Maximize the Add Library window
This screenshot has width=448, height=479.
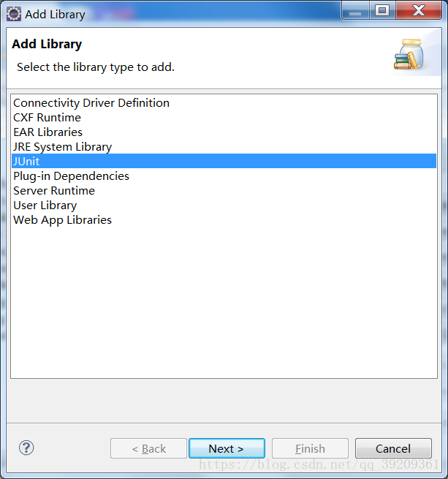click(382, 11)
